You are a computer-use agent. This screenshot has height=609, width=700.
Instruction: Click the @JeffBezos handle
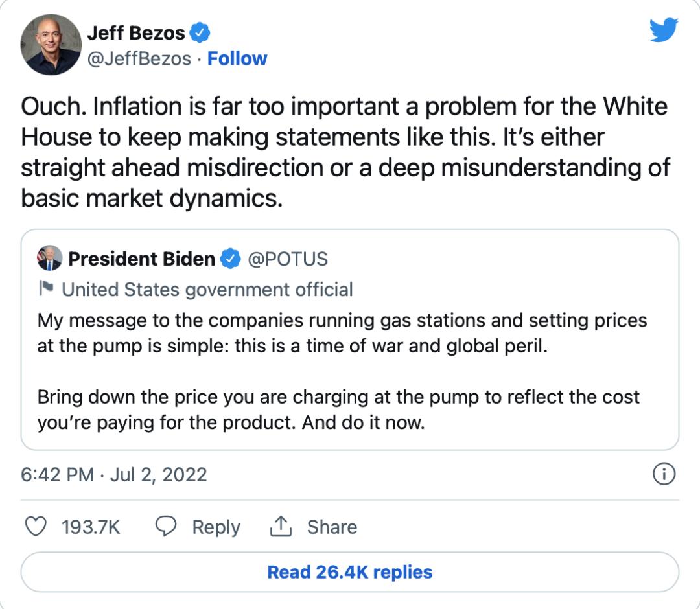click(139, 58)
